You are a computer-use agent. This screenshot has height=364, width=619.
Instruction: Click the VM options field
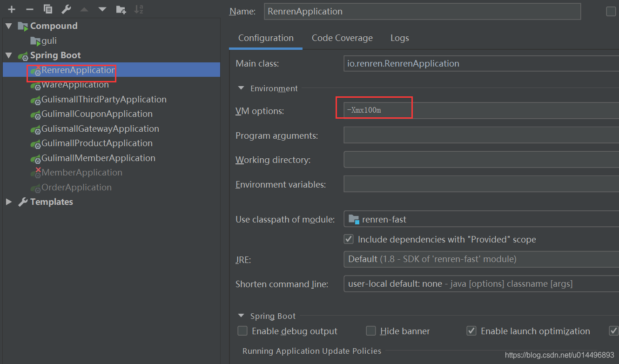481,110
